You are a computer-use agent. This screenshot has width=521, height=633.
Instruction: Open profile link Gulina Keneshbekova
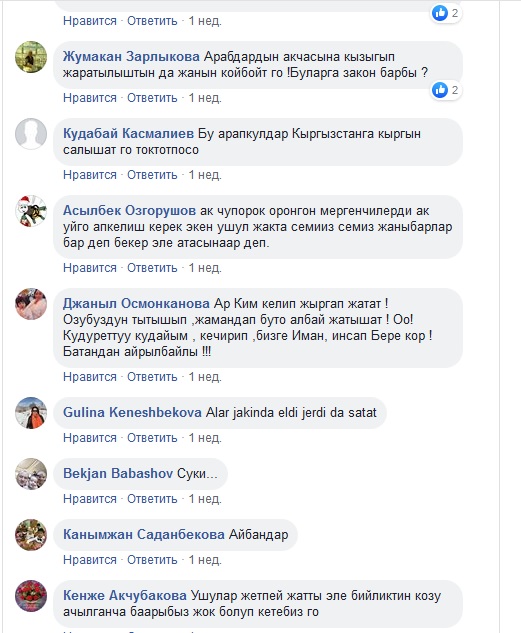[132, 413]
